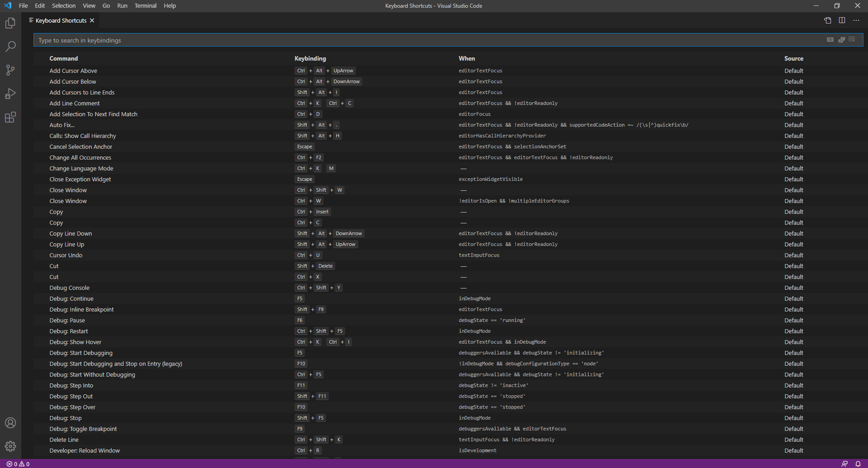Open the Manage gear menu
The image size is (868, 468).
point(11,446)
